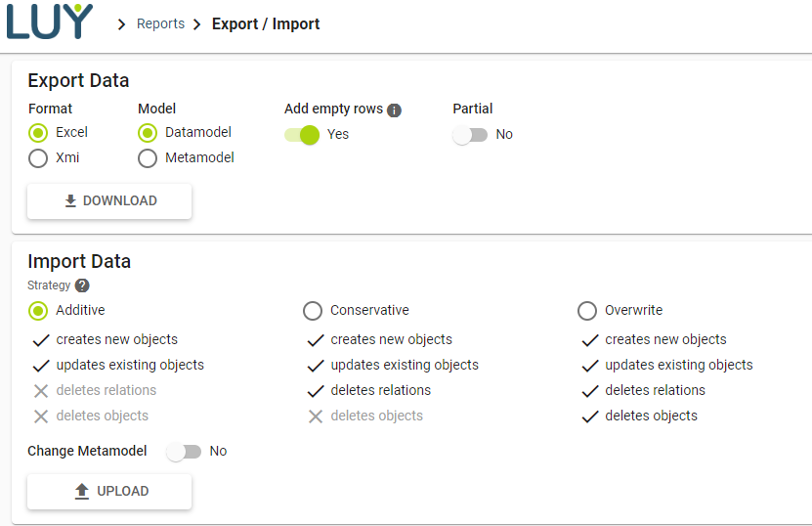Click the Download button
The height and width of the screenshot is (526, 812).
109,200
